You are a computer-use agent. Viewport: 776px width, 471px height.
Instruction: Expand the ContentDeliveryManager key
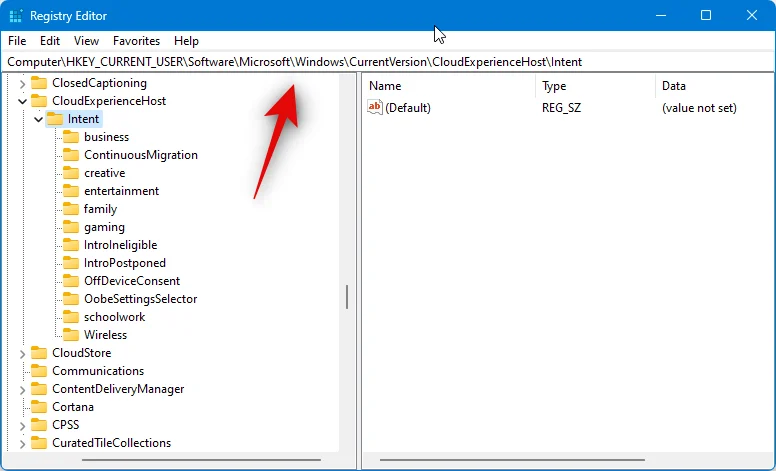point(22,389)
